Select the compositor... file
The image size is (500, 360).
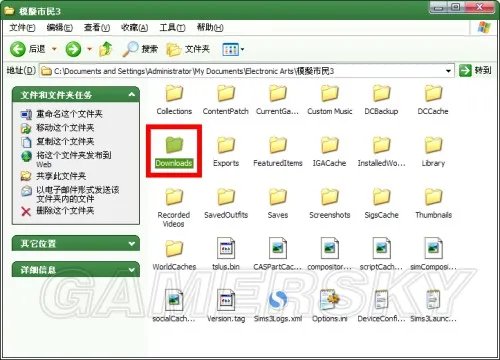coord(330,254)
